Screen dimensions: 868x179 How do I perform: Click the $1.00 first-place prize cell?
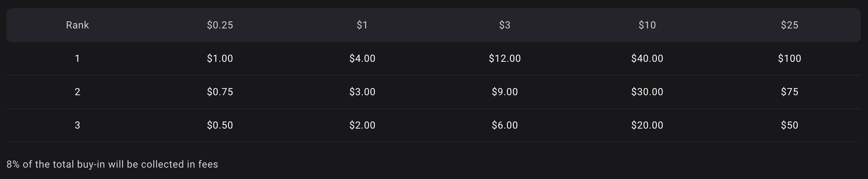(220, 59)
